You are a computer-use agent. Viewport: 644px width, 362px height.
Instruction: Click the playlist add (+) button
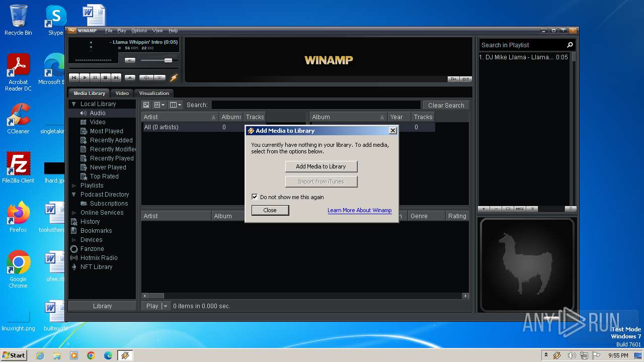pyautogui.click(x=484, y=209)
